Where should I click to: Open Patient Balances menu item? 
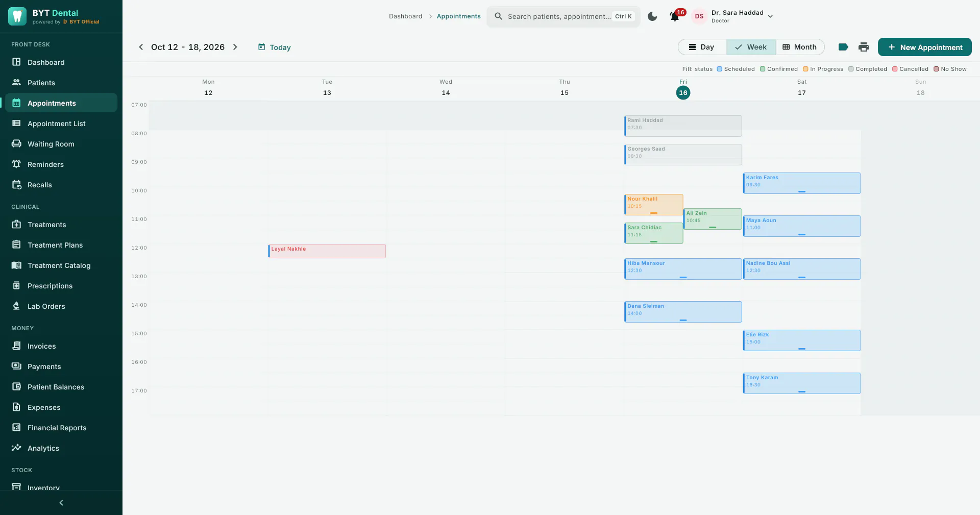61,387
